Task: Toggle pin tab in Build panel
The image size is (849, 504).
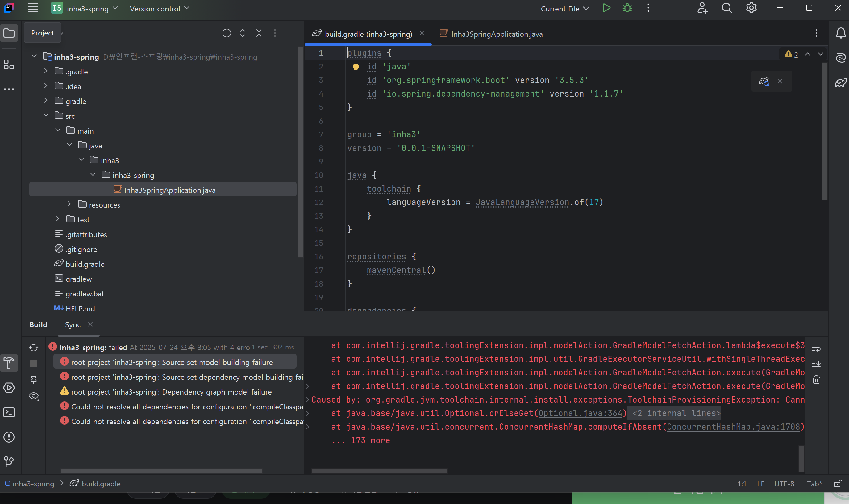Action: point(34,380)
